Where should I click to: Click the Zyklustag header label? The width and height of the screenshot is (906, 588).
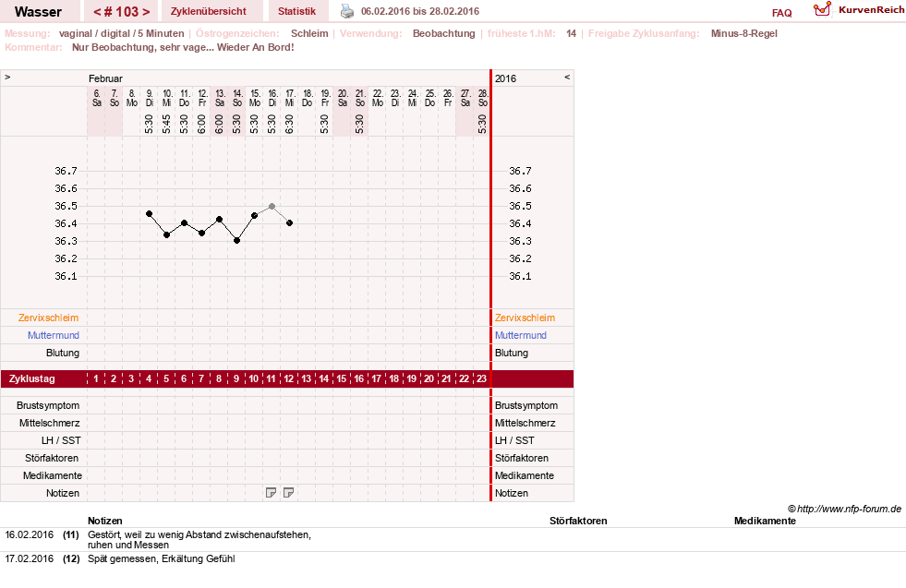[x=31, y=378]
